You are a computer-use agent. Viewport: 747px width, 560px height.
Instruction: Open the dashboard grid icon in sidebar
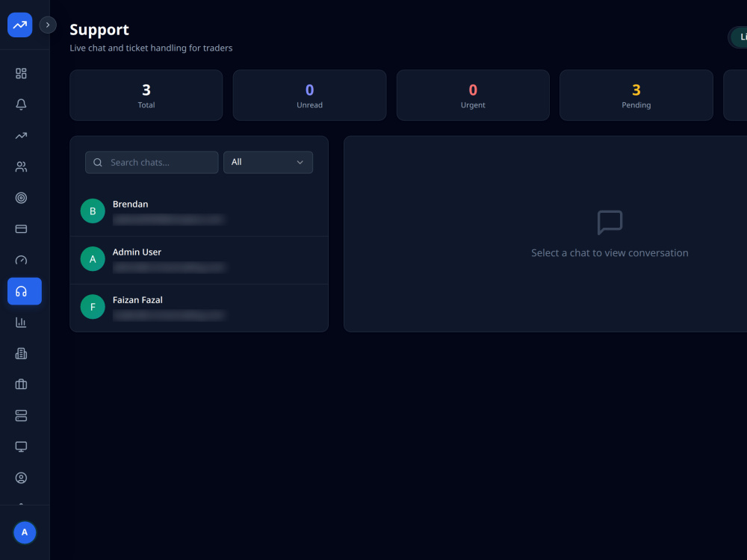coord(21,73)
